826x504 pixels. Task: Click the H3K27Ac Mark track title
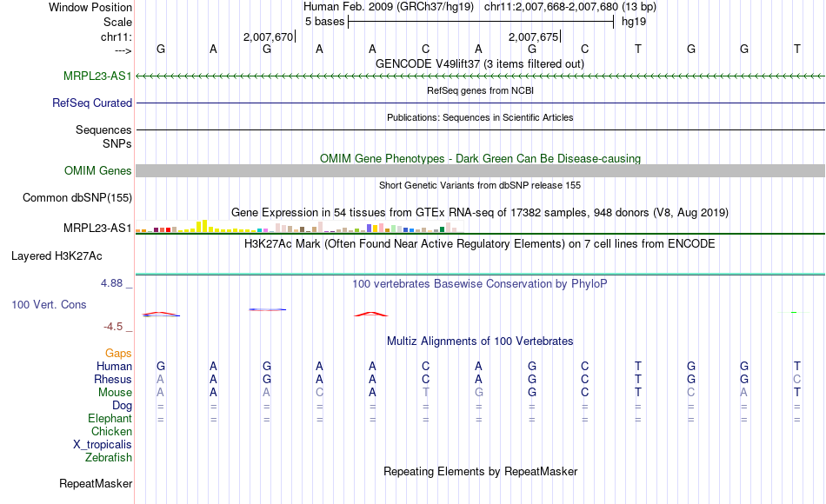[480, 244]
